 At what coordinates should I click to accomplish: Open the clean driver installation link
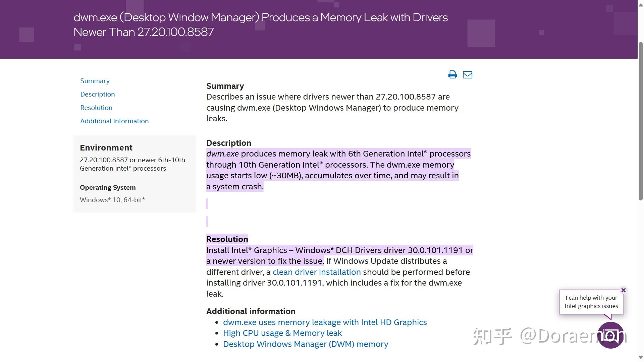pos(317,272)
